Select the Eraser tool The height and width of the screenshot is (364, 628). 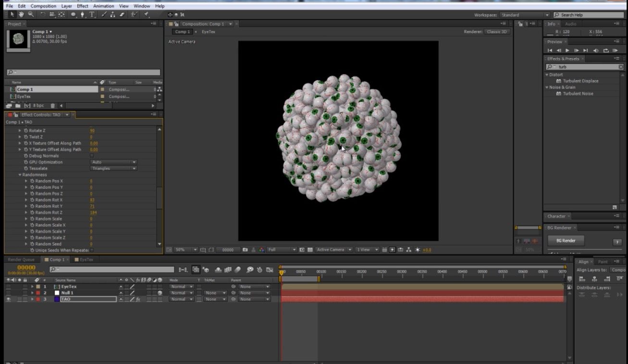[x=122, y=14]
